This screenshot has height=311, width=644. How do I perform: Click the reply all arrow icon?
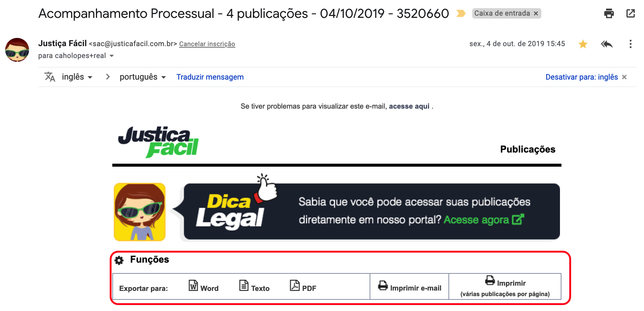tap(607, 44)
